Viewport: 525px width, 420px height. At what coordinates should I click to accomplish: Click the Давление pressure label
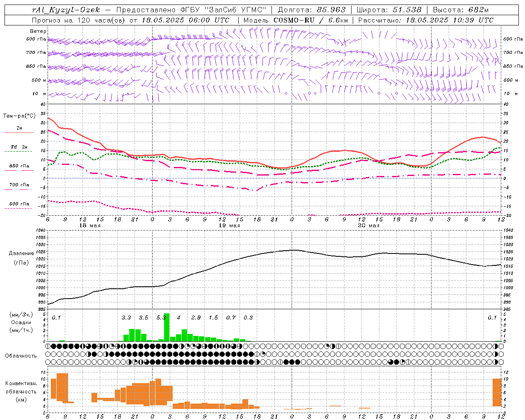tap(21, 253)
